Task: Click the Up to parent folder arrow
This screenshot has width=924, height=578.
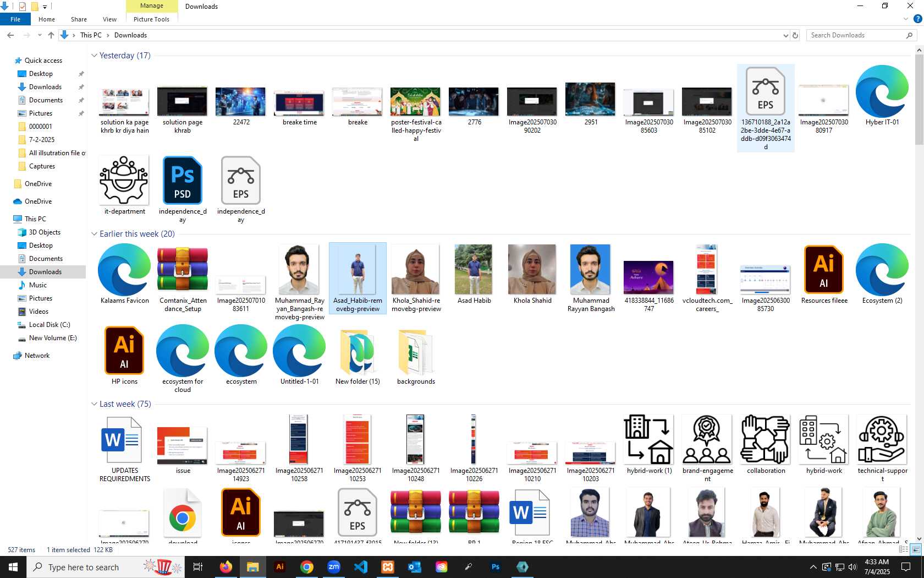Action: 51,35
